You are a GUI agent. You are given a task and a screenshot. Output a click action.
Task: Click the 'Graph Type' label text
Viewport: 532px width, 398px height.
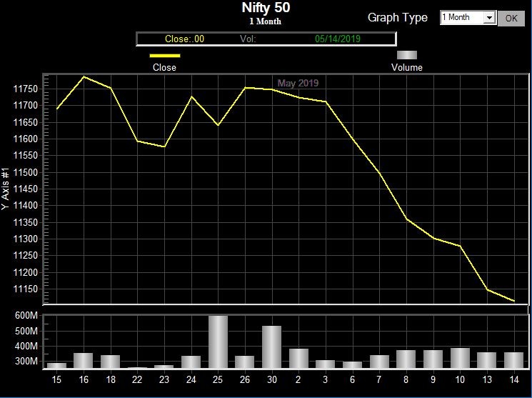(398, 18)
